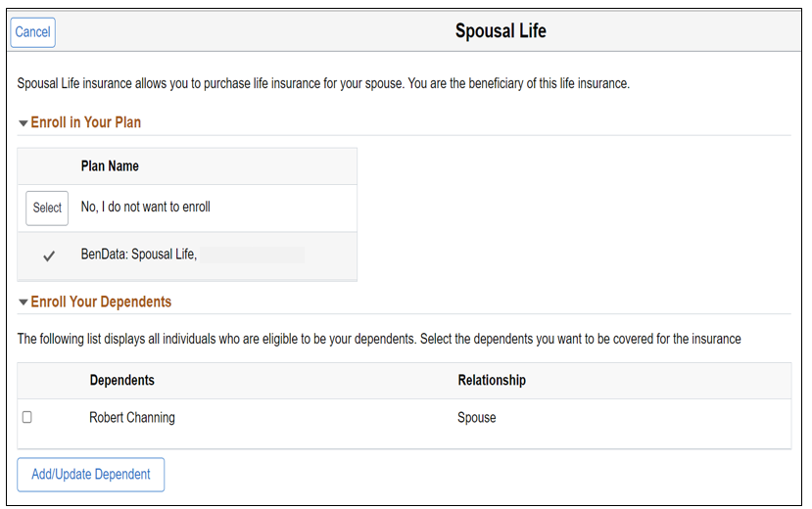The height and width of the screenshot is (509, 812).
Task: Click the Cancel button
Action: (32, 32)
